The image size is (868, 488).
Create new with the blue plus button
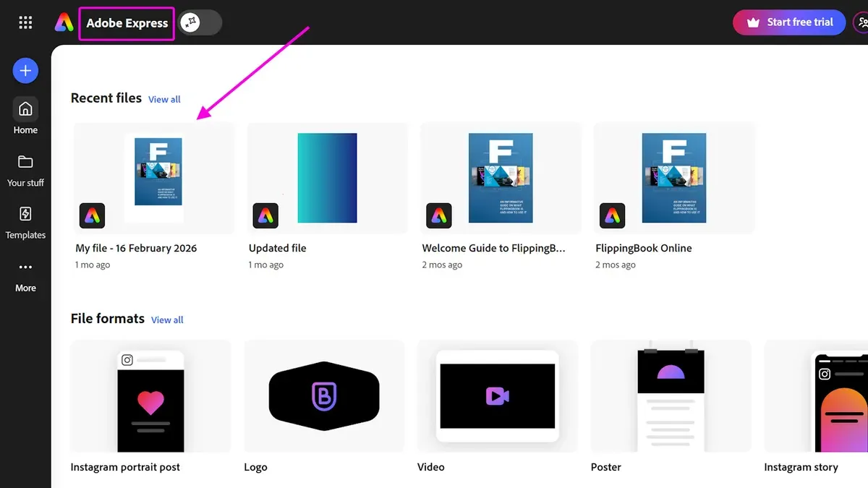coord(25,70)
